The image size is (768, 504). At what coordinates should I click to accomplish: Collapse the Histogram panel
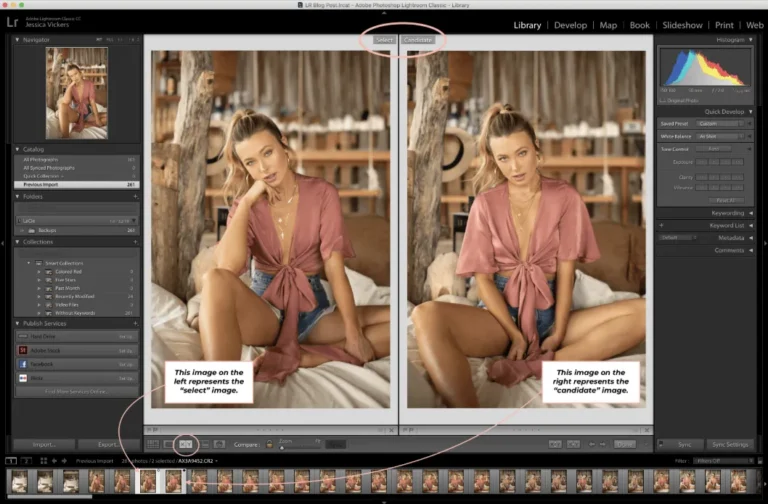751,40
